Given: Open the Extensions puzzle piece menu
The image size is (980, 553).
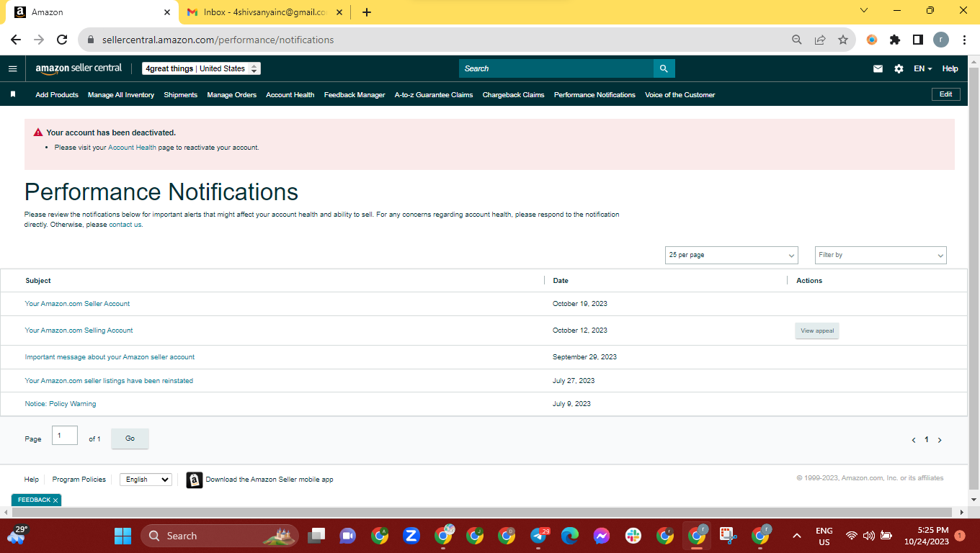Looking at the screenshot, I should [895, 40].
